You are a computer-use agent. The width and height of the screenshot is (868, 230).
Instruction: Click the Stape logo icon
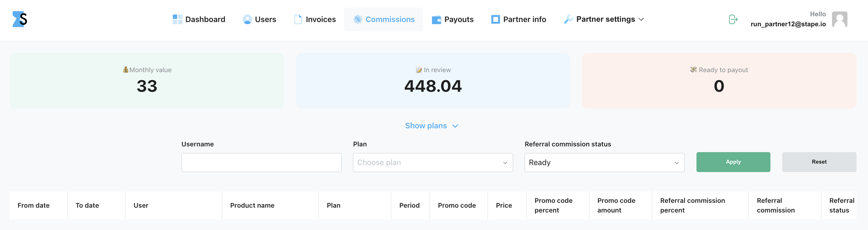(20, 19)
